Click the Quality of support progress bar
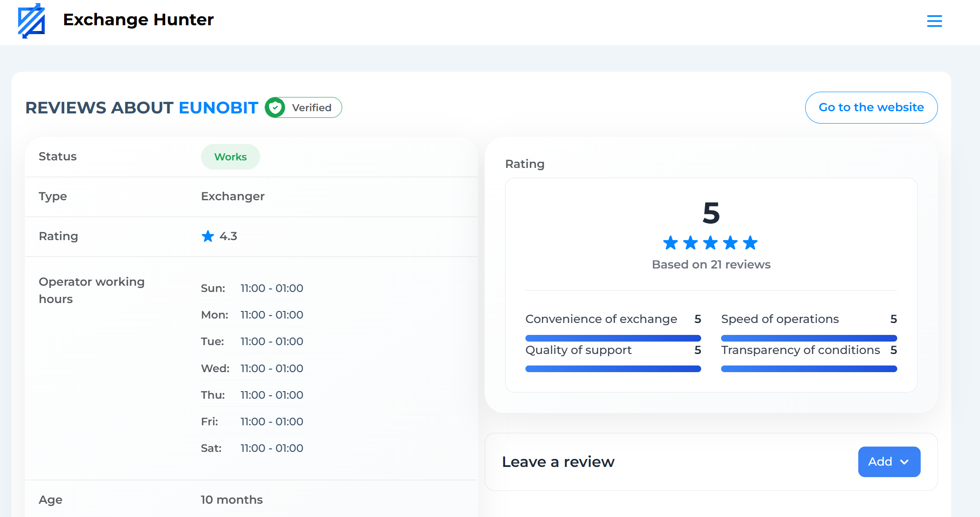This screenshot has width=980, height=517. [613, 369]
